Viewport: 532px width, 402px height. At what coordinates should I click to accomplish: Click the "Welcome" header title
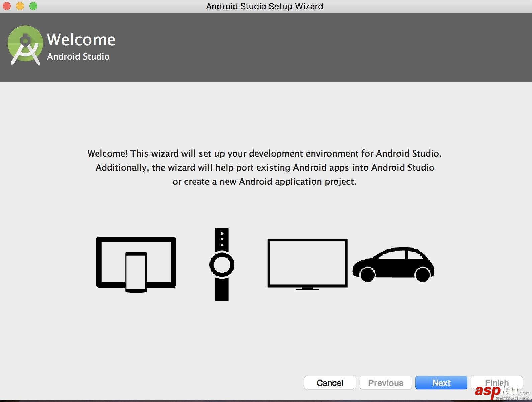81,40
